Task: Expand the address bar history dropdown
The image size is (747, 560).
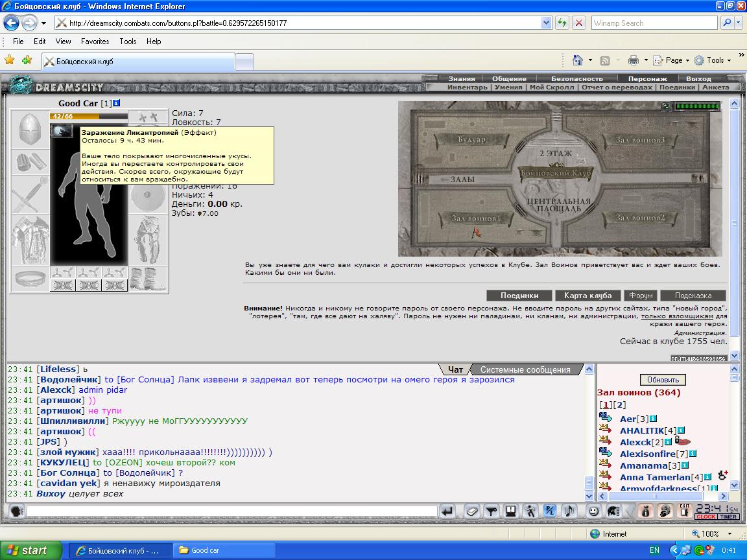Action: click(547, 23)
